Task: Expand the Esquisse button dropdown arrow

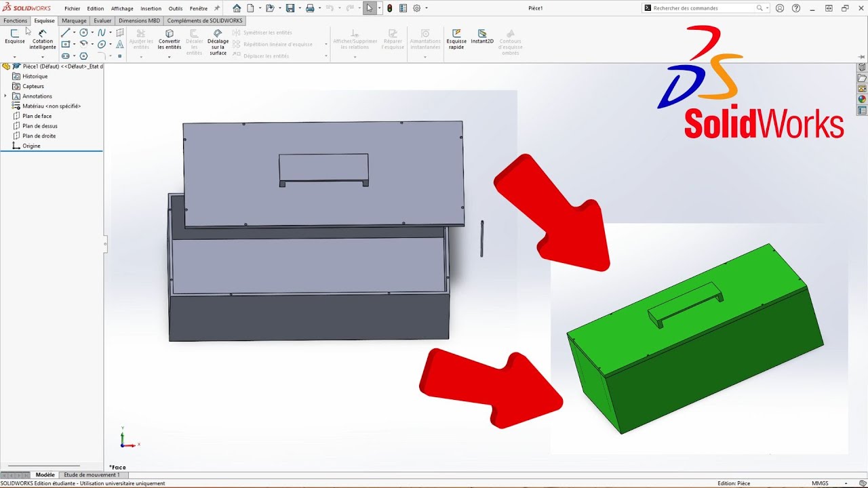Action: coord(14,57)
